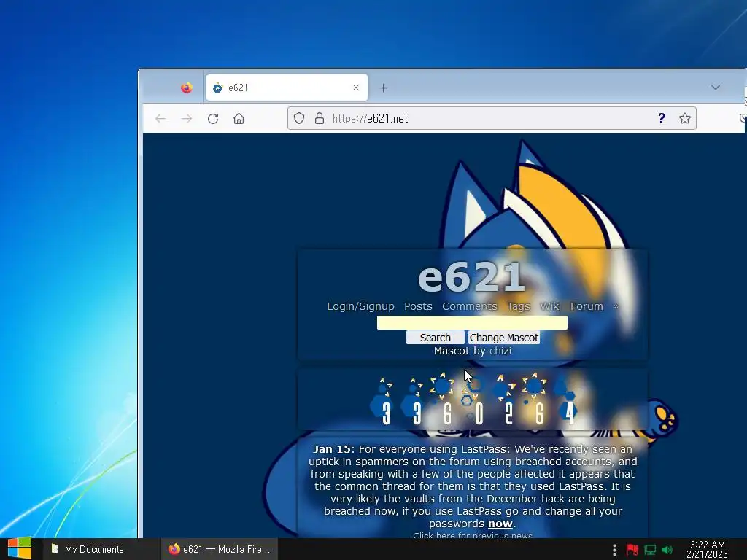Click the Search button
Screen dimensions: 747x560
[x=435, y=337]
